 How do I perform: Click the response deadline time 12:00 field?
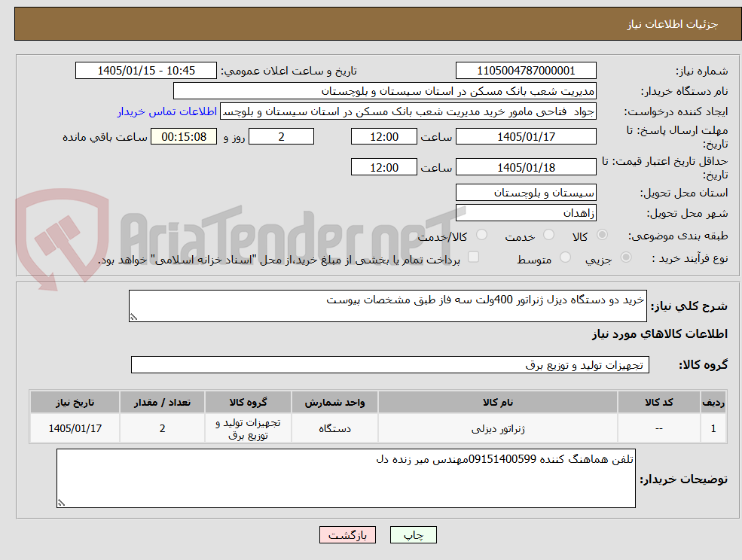[x=383, y=137]
